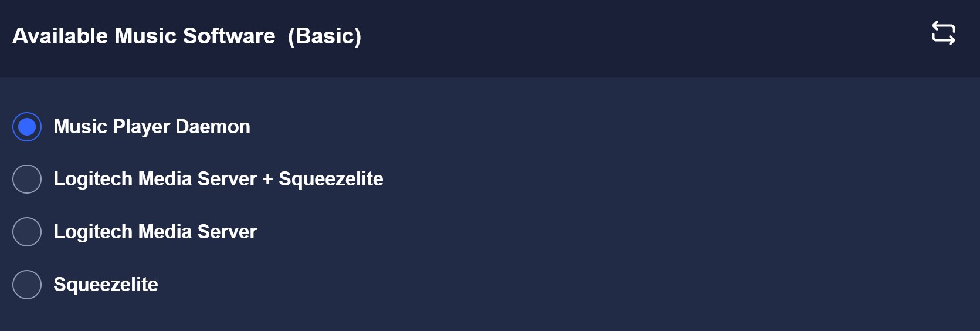Click the standalone Logitech Media Server label

(x=155, y=232)
